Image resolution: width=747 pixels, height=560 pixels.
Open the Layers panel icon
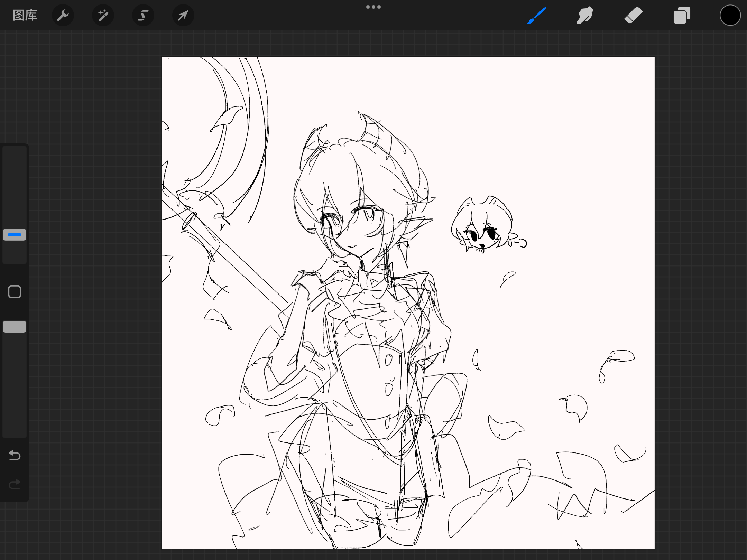(682, 15)
